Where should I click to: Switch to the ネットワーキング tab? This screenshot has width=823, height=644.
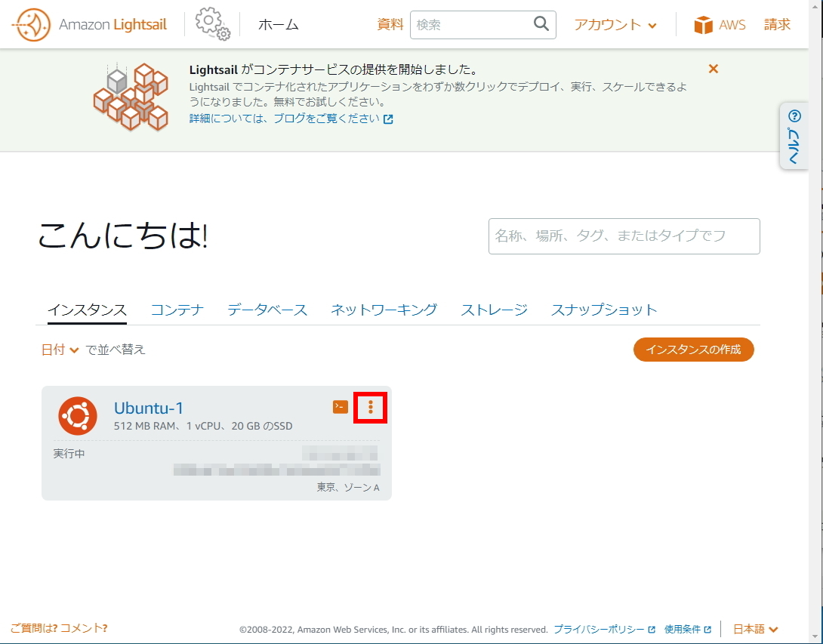click(x=384, y=310)
